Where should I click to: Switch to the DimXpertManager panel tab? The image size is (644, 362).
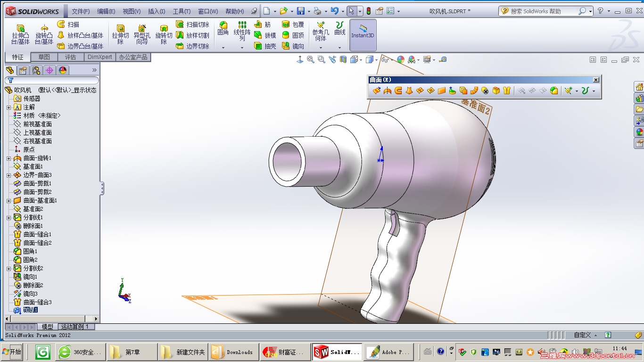tap(49, 70)
